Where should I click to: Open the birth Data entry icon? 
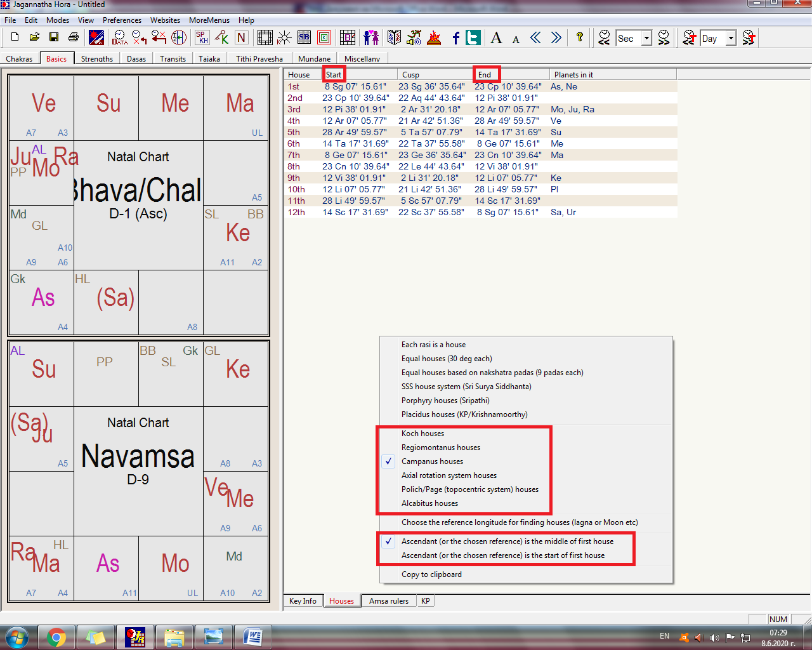tap(119, 37)
